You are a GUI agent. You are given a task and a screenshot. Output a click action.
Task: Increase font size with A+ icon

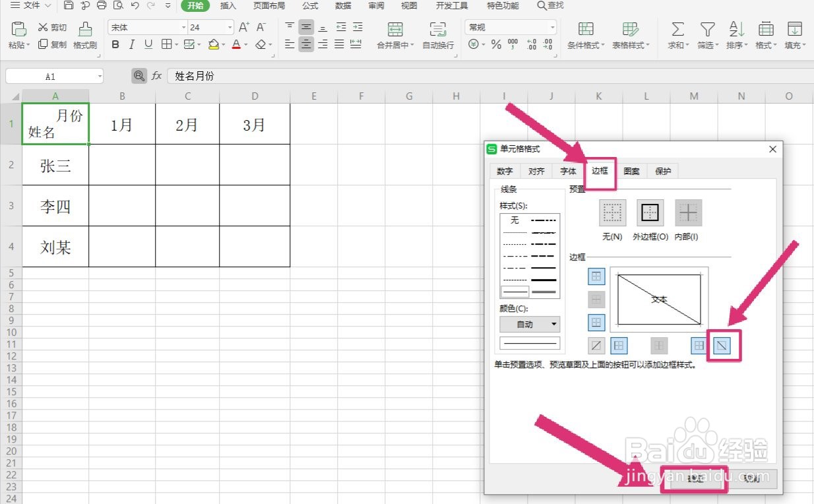[x=244, y=27]
